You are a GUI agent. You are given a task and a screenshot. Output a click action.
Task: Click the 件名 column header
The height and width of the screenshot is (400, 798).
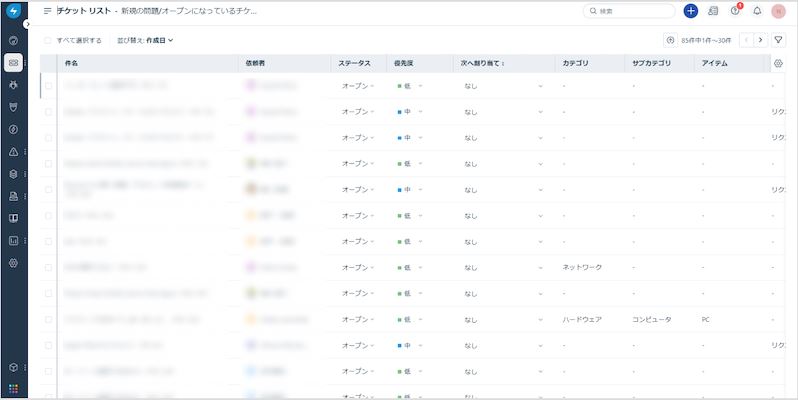coord(72,63)
